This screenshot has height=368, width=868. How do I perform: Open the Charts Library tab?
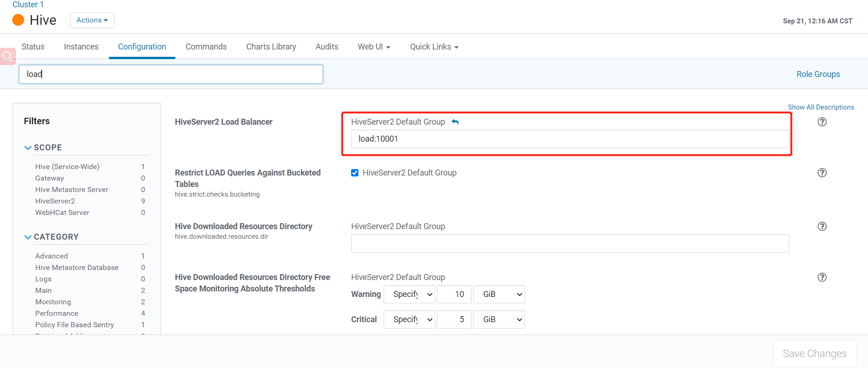point(271,47)
